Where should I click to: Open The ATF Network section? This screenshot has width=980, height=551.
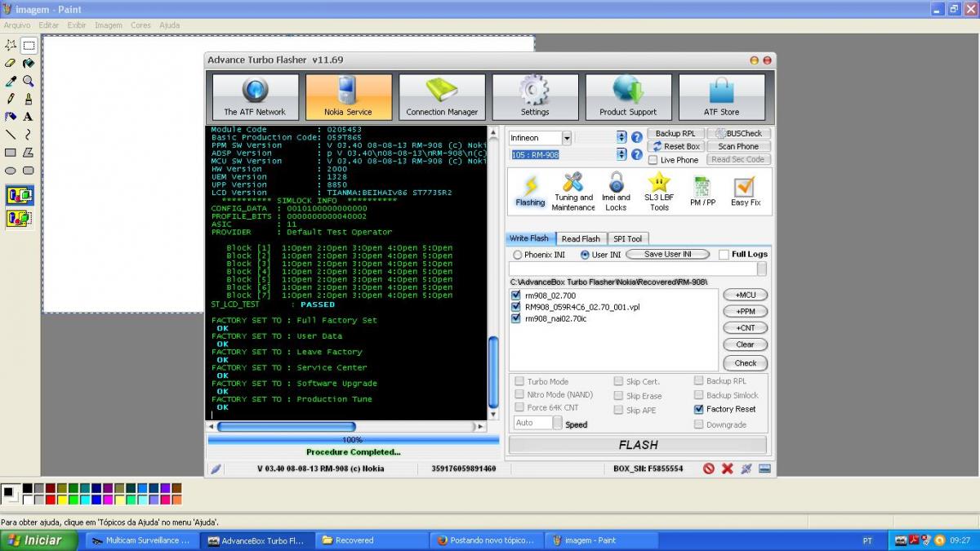point(255,97)
